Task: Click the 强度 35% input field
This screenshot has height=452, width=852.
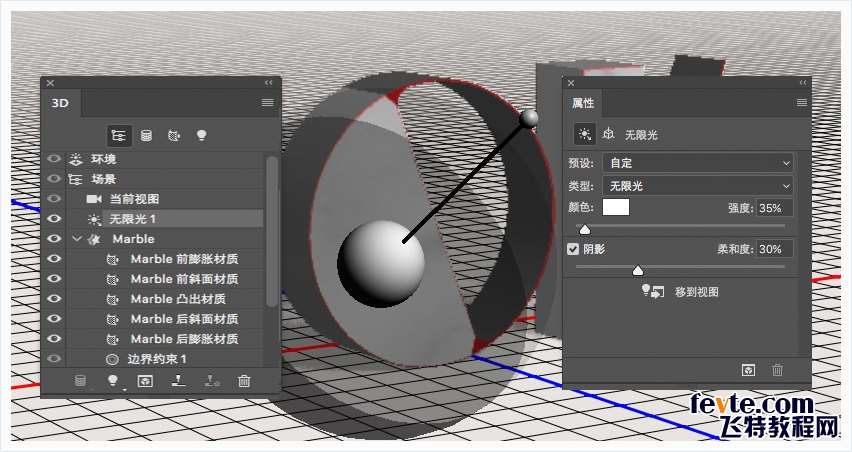Action: [774, 208]
